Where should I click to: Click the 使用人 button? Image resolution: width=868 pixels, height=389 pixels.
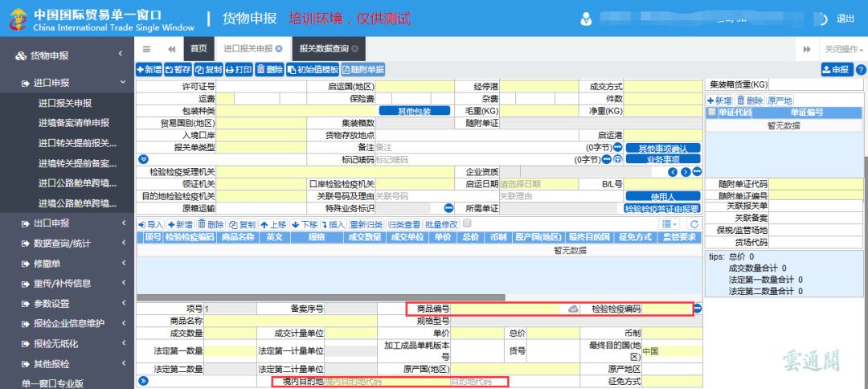point(662,196)
